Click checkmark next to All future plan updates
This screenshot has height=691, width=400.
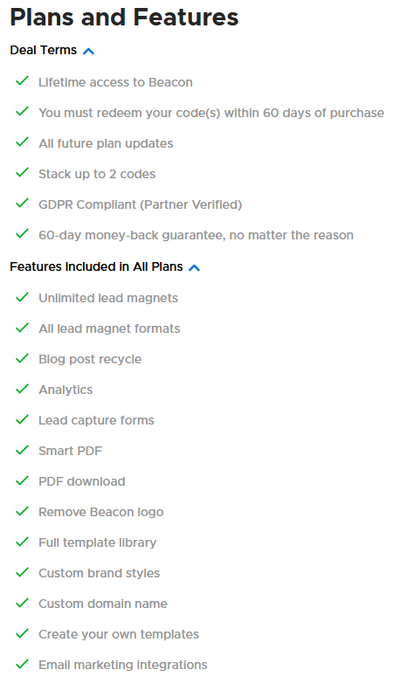[x=22, y=142]
